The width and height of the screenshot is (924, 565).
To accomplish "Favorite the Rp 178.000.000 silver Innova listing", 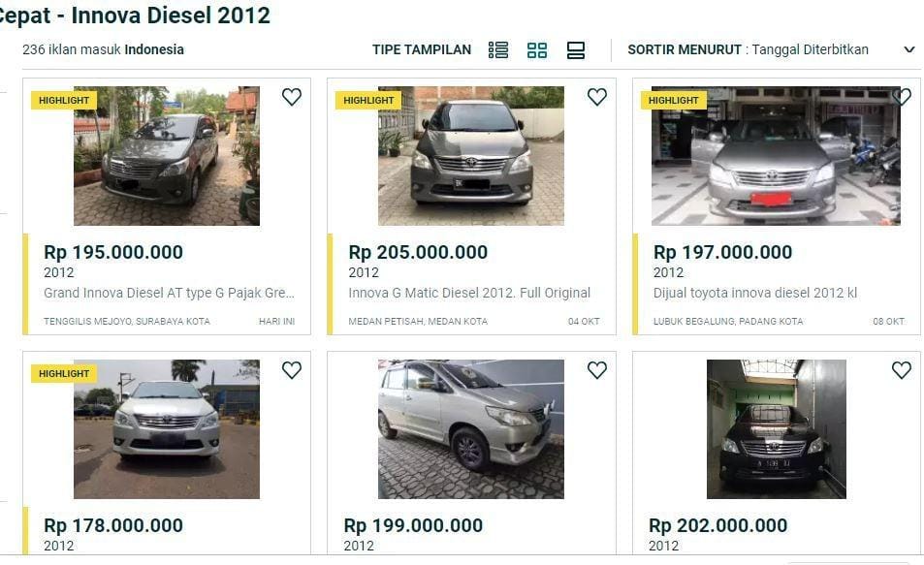I will (292, 370).
